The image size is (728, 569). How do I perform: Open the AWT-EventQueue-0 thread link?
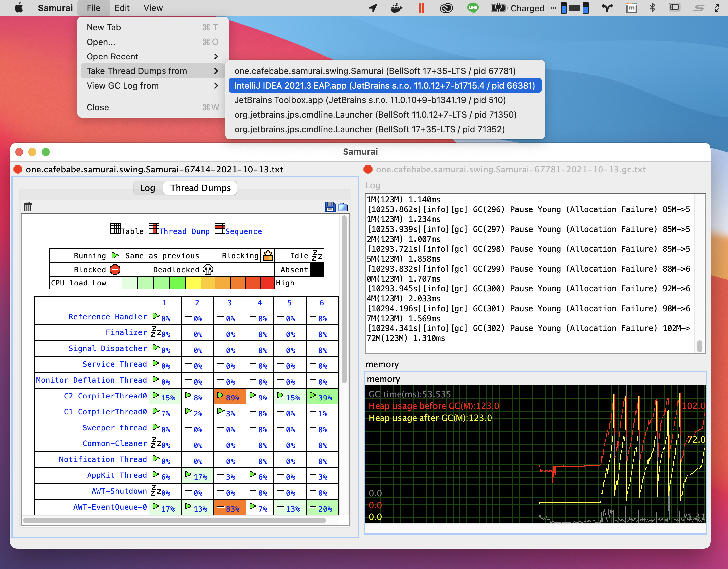point(110,507)
